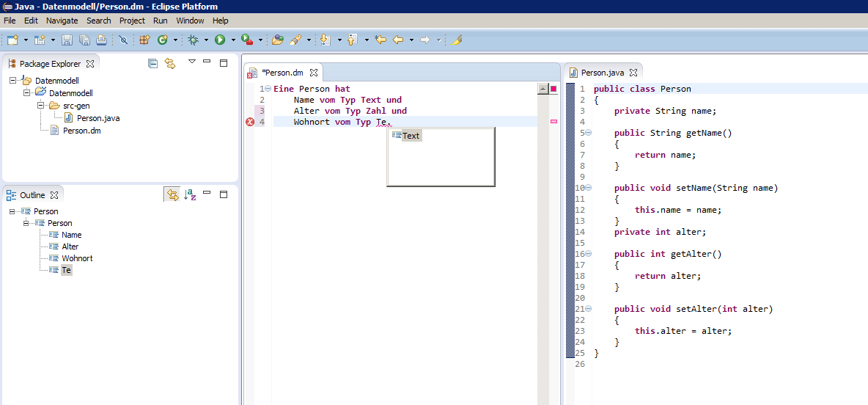This screenshot has height=405, width=868.
Task: Collapse the src-gen folder node
Action: tap(42, 106)
